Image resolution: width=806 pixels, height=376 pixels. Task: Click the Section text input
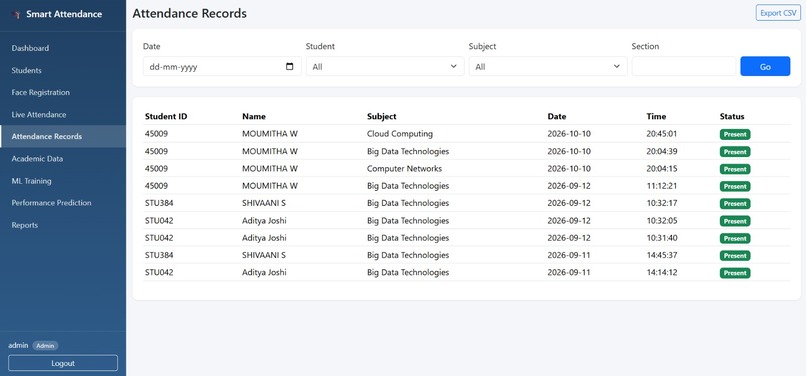pos(684,66)
